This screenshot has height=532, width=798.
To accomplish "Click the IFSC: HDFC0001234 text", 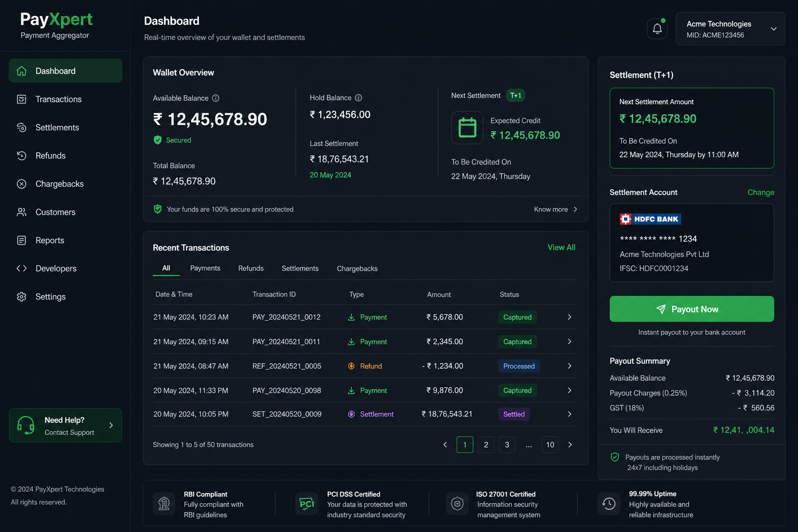I will [654, 269].
